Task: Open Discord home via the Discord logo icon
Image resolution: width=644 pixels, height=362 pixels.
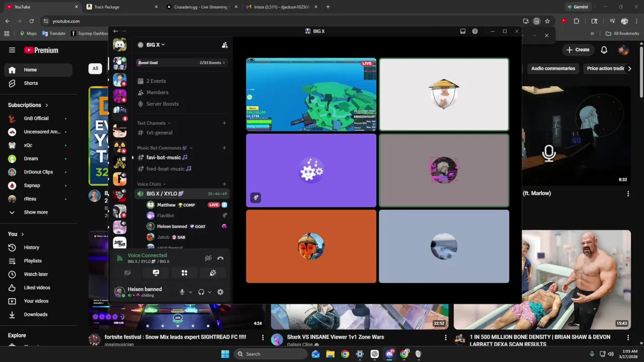Action: coord(119,45)
